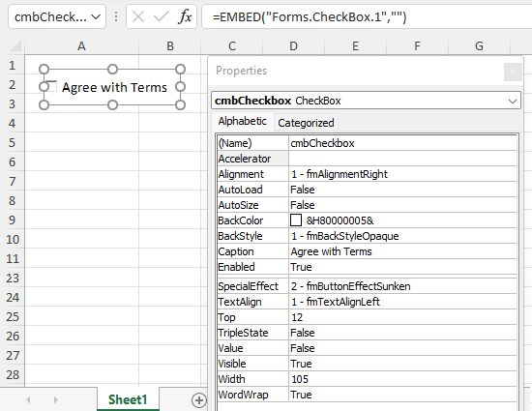This screenshot has width=532, height=411.
Task: Select the Accelerator property row
Action: (368, 159)
